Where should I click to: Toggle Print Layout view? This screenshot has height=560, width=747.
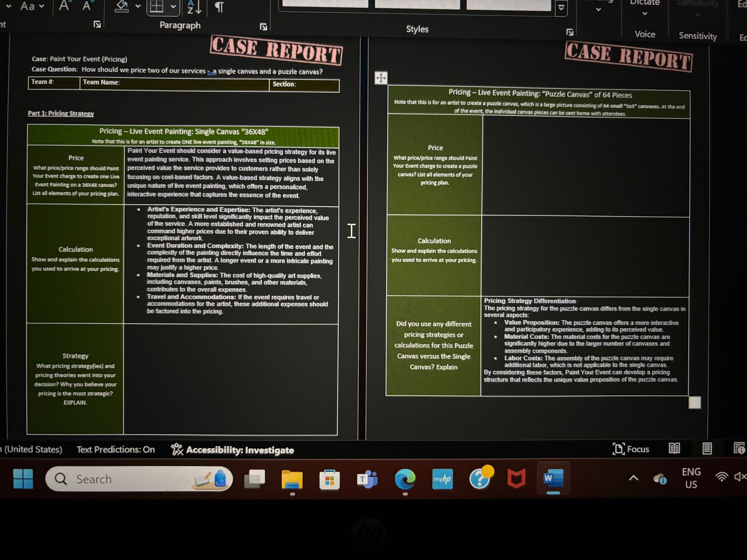(x=706, y=449)
